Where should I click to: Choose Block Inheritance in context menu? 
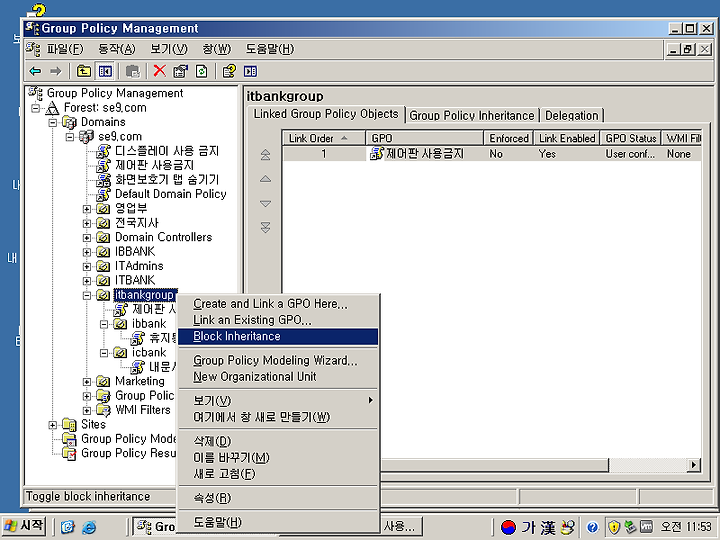278,337
